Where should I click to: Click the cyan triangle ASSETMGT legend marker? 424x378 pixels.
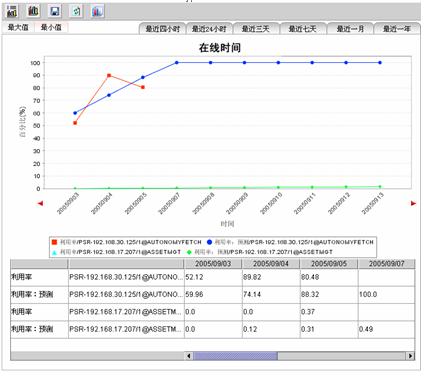pyautogui.click(x=55, y=252)
